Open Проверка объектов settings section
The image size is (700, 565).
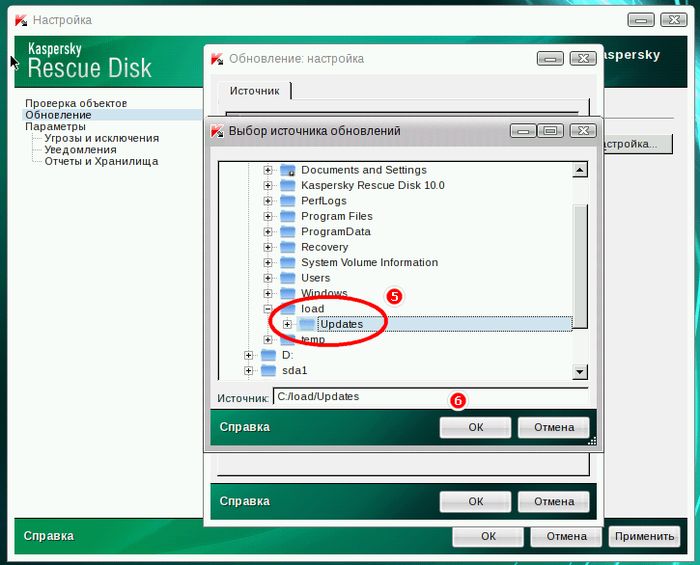[x=76, y=103]
